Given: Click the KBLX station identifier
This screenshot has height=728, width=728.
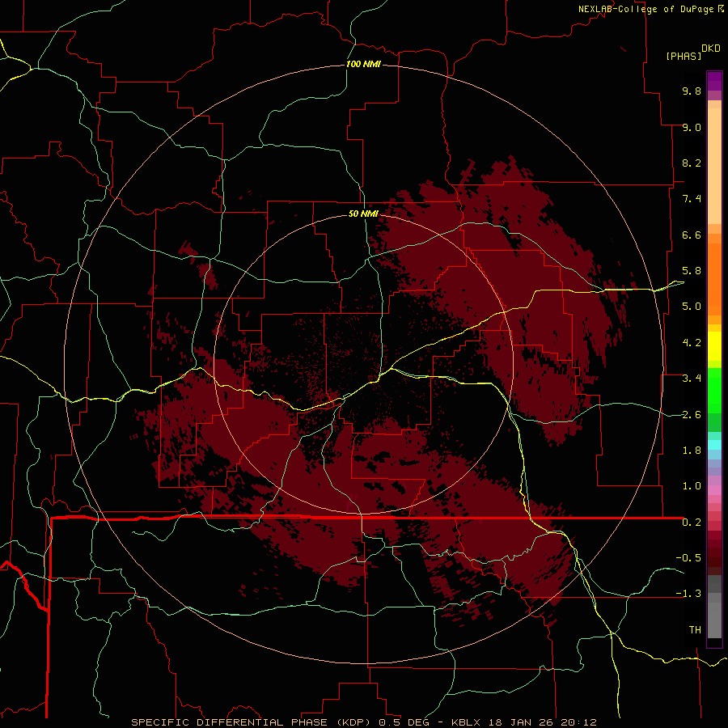Looking at the screenshot, I should click(x=466, y=722).
